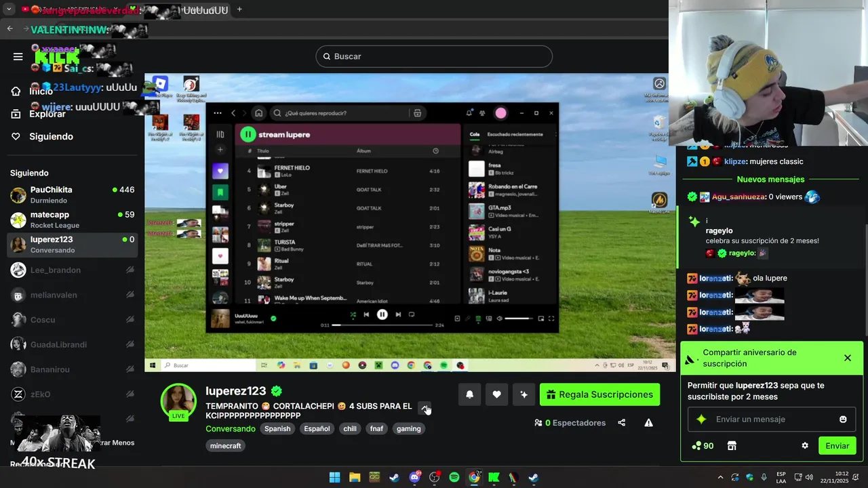Select the Cola tab in streamed Spotify

click(475, 134)
